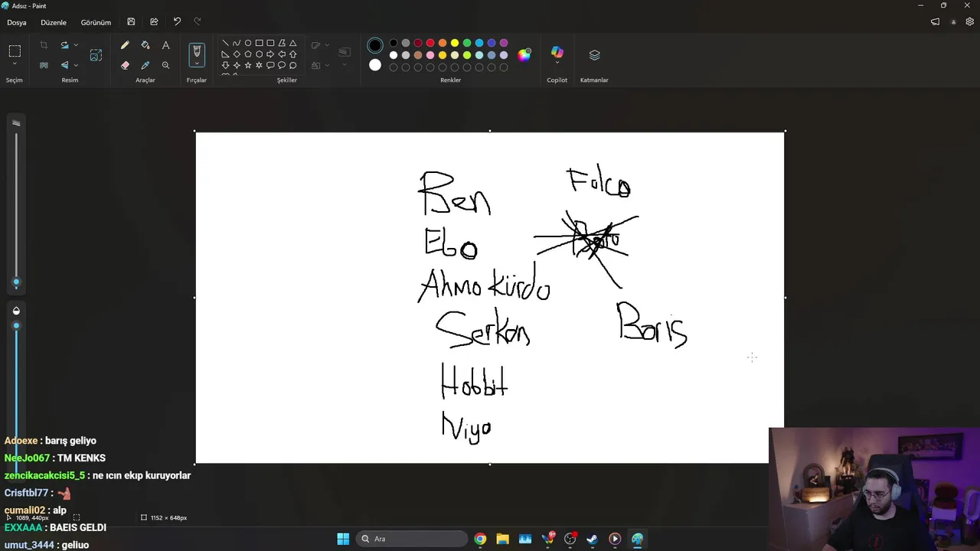Click the Remove background icon
The image size is (980, 551).
pyautogui.click(x=44, y=65)
